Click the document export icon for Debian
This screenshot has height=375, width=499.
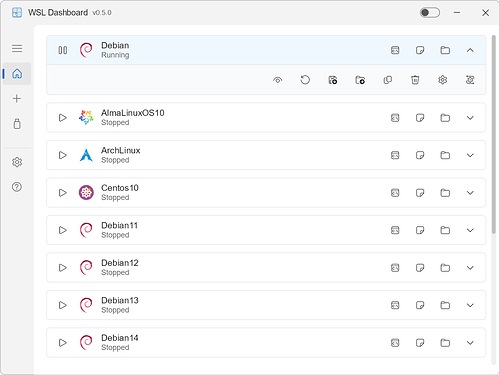[x=333, y=80]
